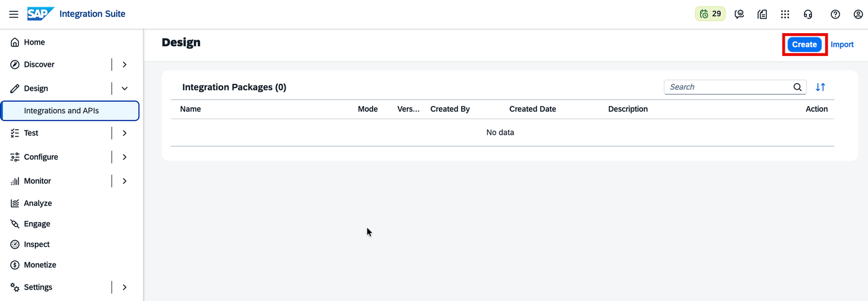Collapse the Design menu chevron

(x=125, y=88)
